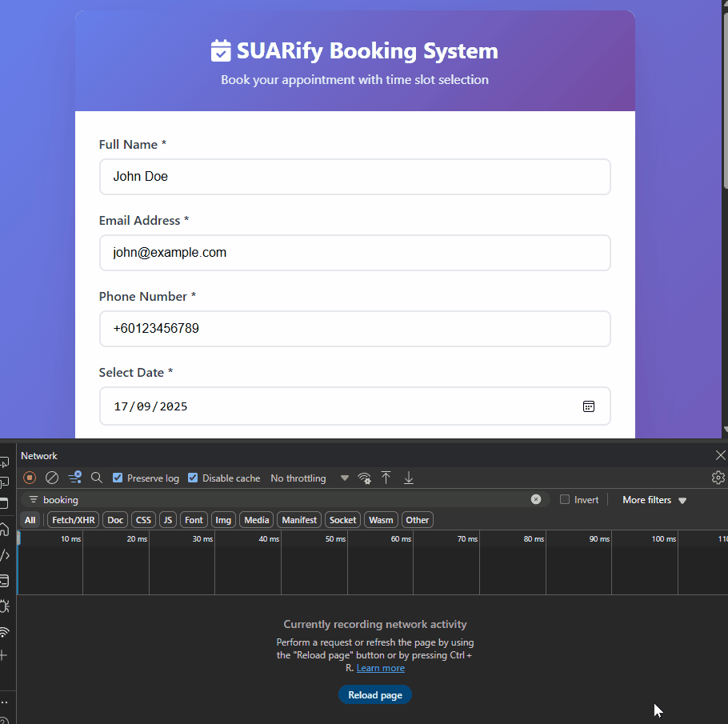Click the Phone Number input field
This screenshot has width=728, height=724.
[354, 329]
